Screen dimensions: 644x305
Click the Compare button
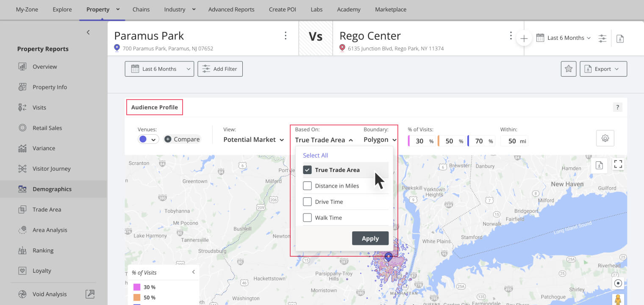tap(182, 139)
